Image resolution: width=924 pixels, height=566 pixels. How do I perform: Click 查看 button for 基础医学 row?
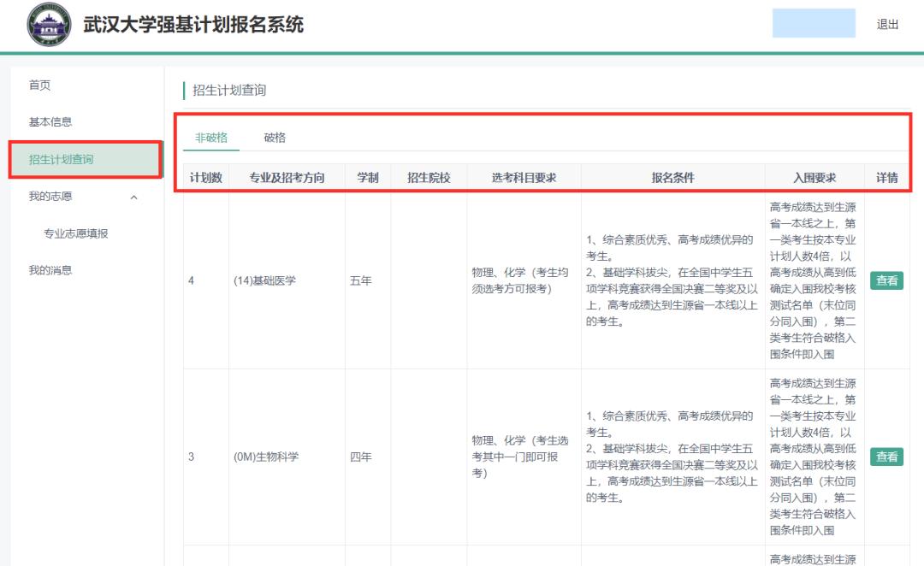coord(886,280)
